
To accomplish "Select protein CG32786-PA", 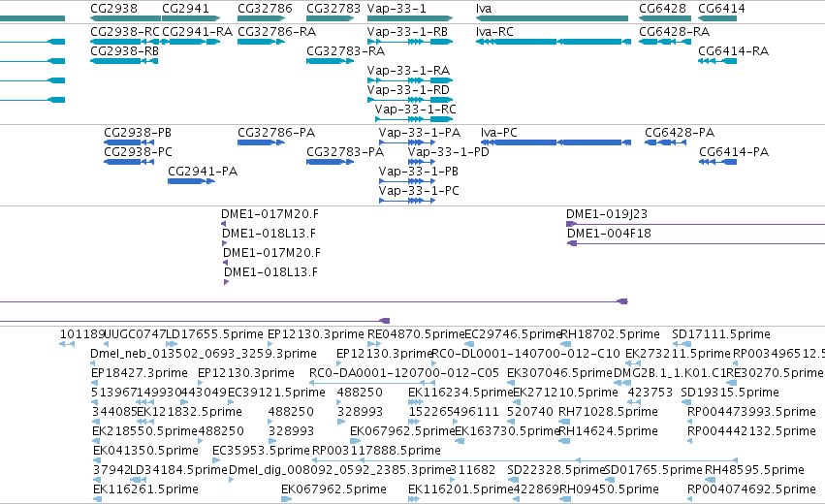I will [276, 133].
